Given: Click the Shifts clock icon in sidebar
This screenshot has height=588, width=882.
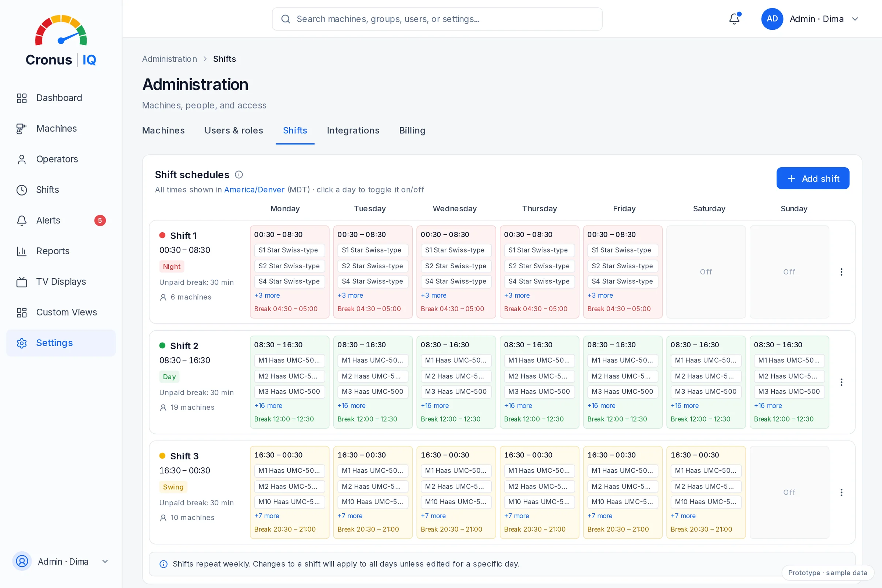Looking at the screenshot, I should (22, 190).
